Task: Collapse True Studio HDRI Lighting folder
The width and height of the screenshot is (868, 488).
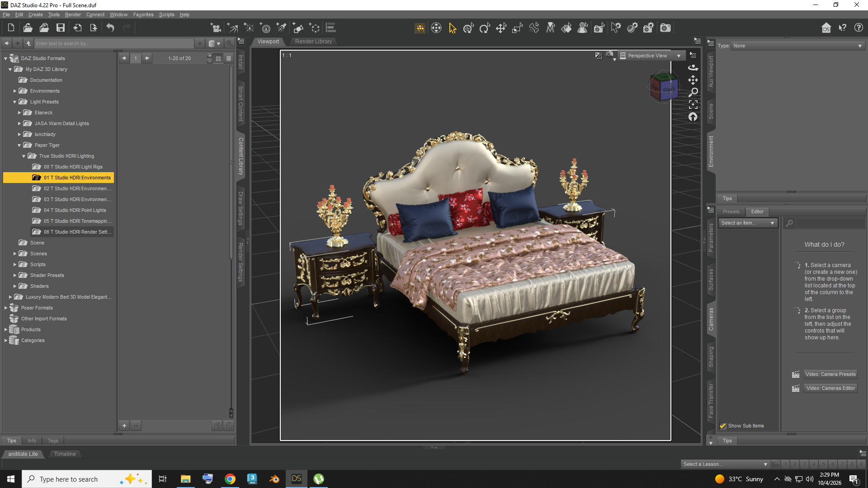Action: (24, 156)
